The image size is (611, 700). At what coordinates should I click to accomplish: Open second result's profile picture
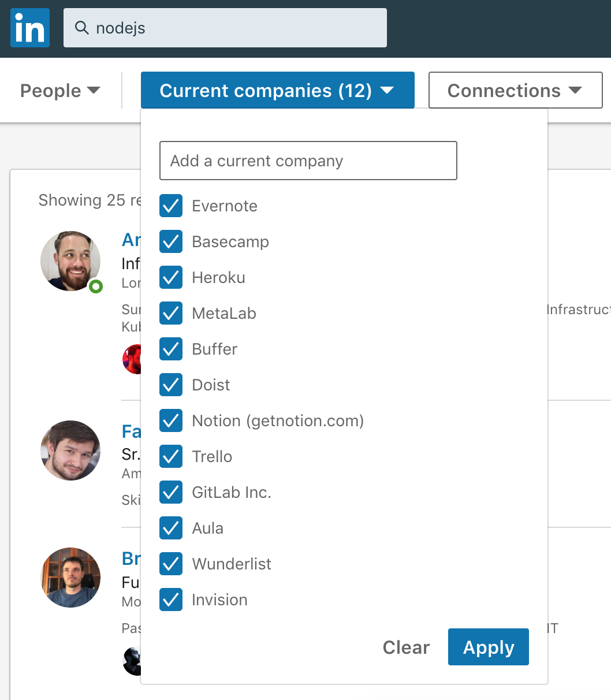tap(70, 450)
